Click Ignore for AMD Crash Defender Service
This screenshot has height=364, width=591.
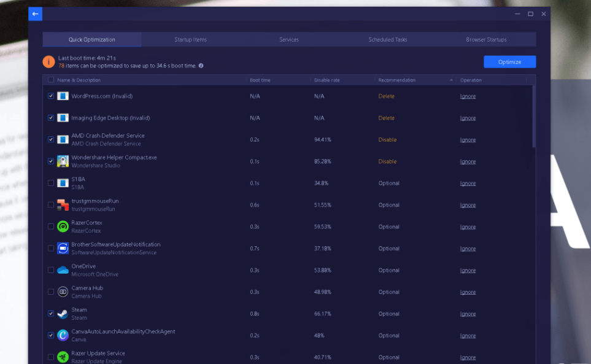pyautogui.click(x=468, y=140)
